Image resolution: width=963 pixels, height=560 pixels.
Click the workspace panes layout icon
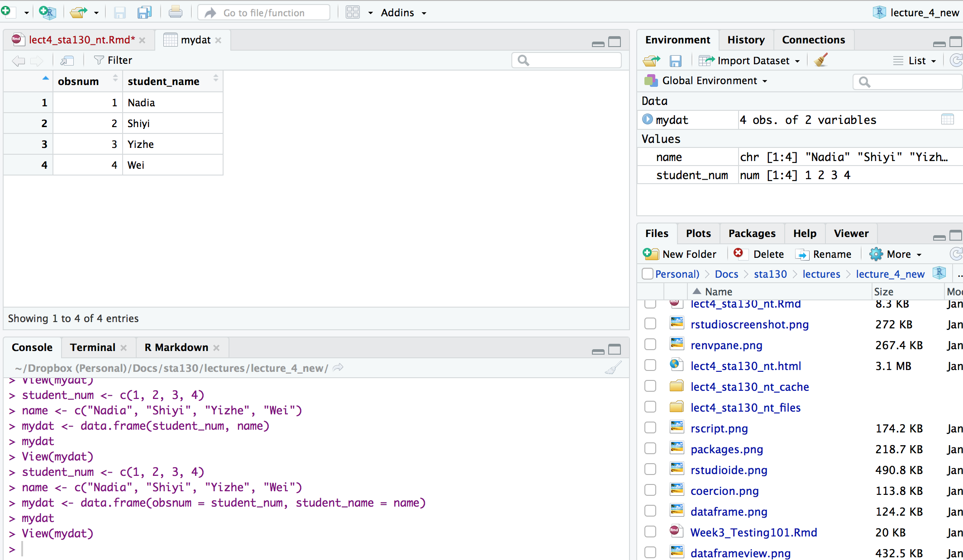click(x=353, y=12)
